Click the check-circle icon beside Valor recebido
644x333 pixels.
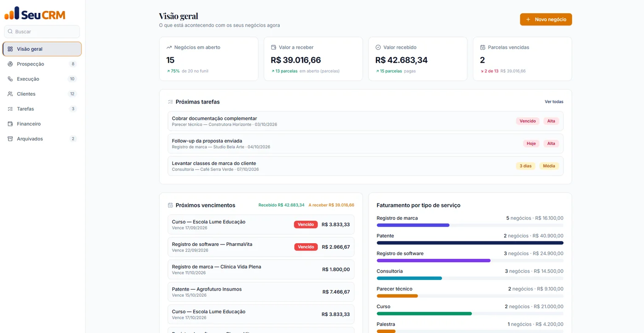tap(378, 47)
